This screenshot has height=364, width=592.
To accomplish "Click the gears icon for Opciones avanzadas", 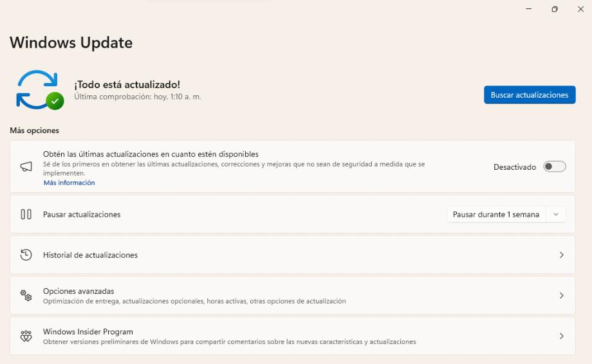I will coord(26,295).
